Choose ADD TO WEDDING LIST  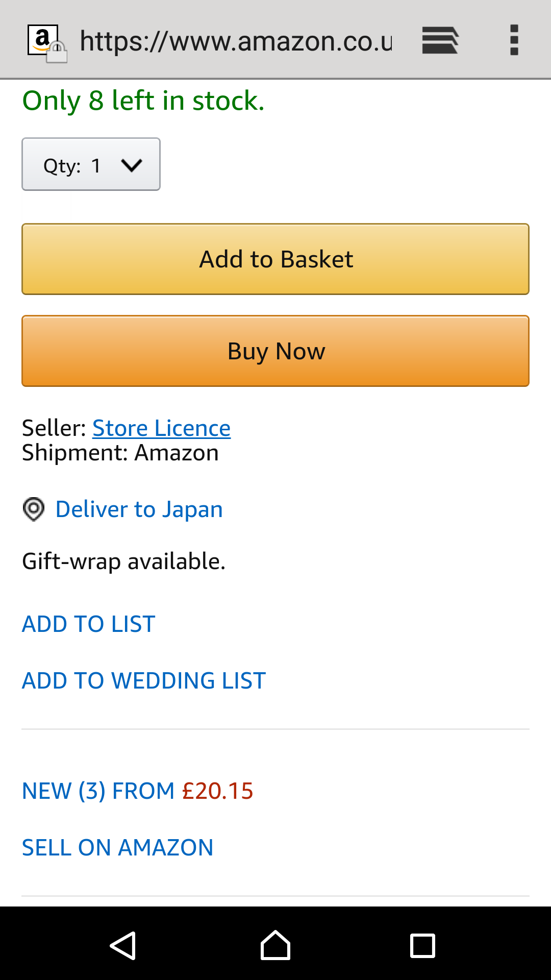144,680
